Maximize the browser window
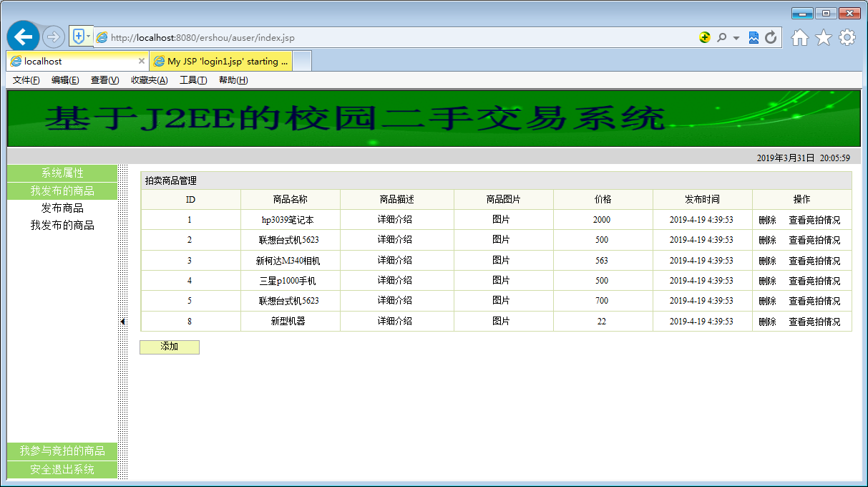The height and width of the screenshot is (487, 868). [826, 13]
